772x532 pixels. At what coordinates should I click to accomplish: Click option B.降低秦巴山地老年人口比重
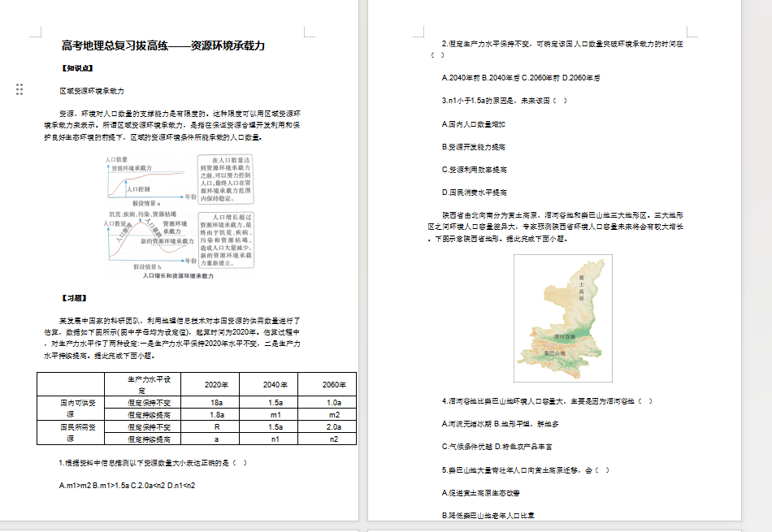tap(488, 515)
